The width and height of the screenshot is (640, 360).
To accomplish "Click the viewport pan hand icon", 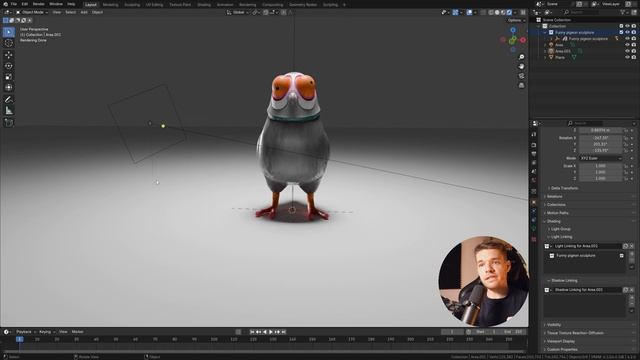I will click(521, 67).
